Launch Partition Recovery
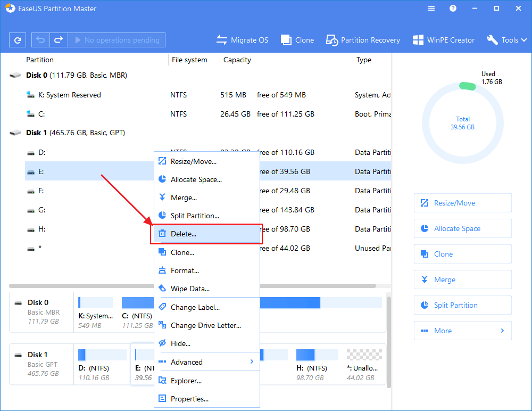The width and height of the screenshot is (532, 411). (x=363, y=40)
